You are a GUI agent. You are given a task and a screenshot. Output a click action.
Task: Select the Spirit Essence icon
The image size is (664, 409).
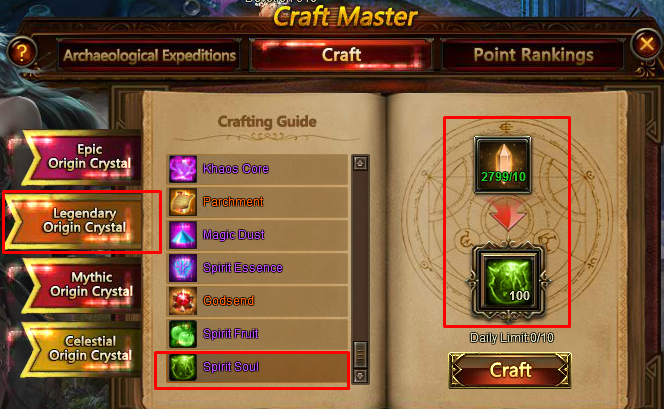pyautogui.click(x=183, y=268)
